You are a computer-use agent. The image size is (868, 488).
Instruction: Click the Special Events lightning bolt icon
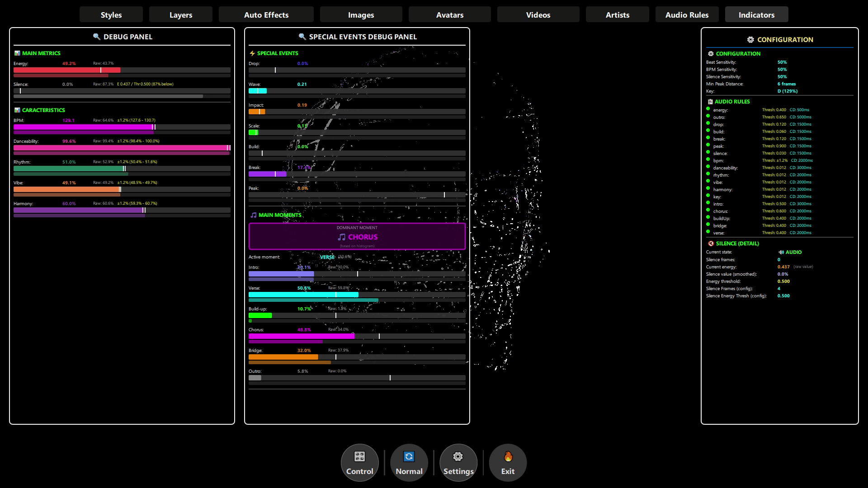pyautogui.click(x=252, y=53)
